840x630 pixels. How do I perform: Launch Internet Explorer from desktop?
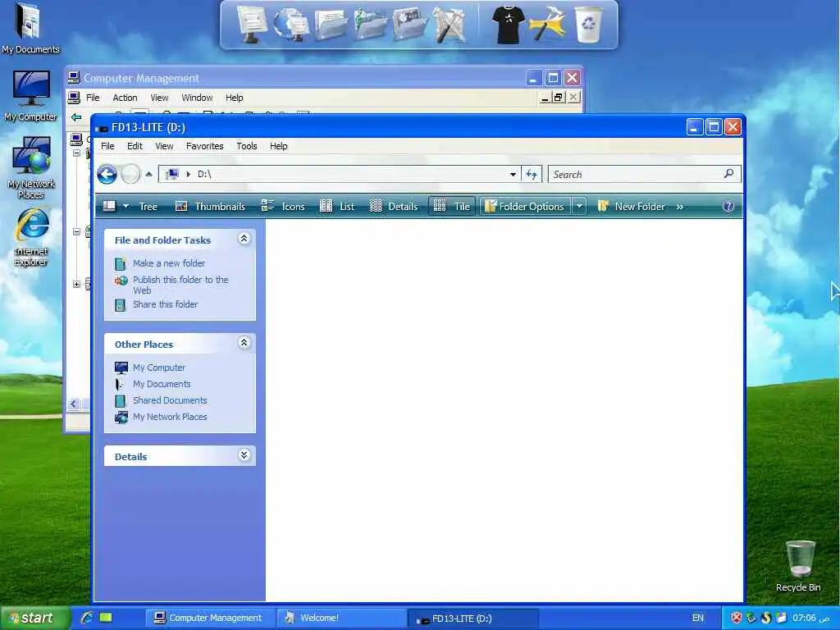click(31, 237)
